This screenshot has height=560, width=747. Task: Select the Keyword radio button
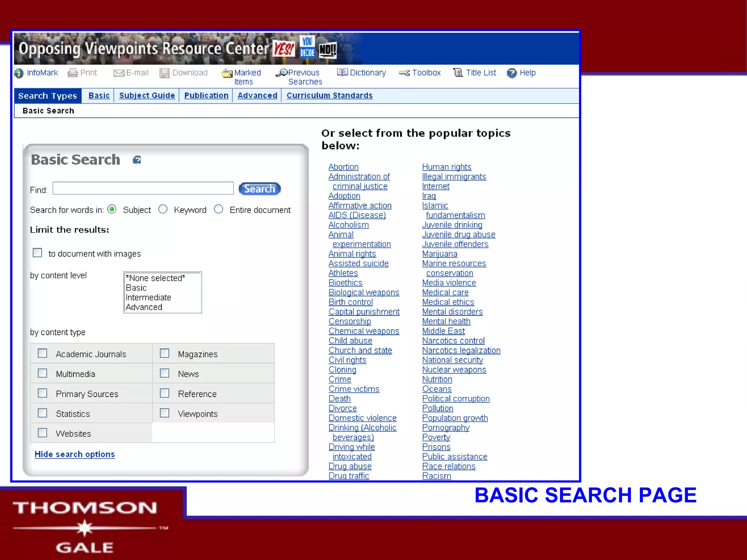pyautogui.click(x=163, y=209)
